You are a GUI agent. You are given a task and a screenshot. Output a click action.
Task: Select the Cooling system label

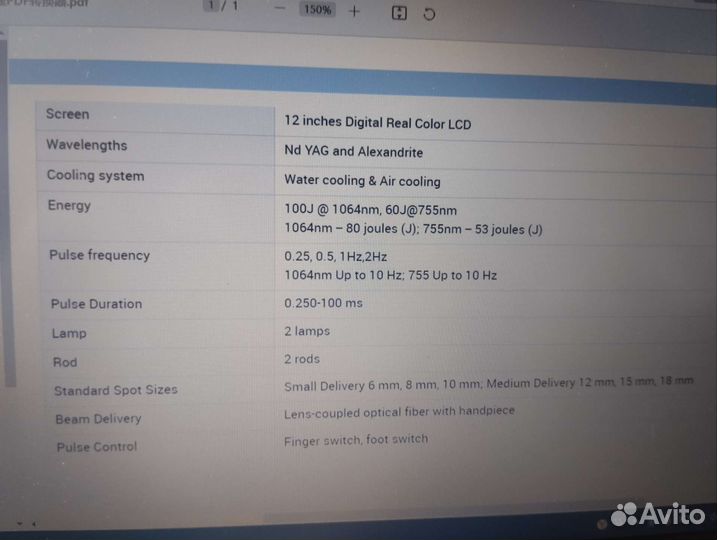pyautogui.click(x=95, y=176)
